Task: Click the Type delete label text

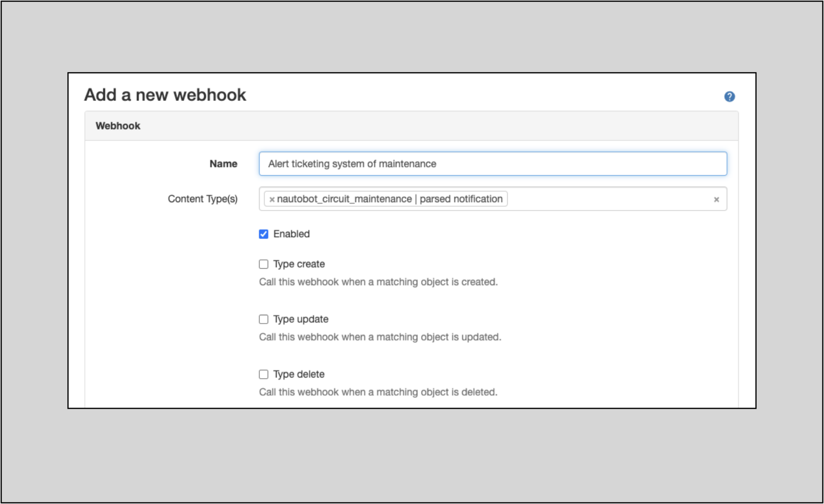Action: pyautogui.click(x=299, y=374)
